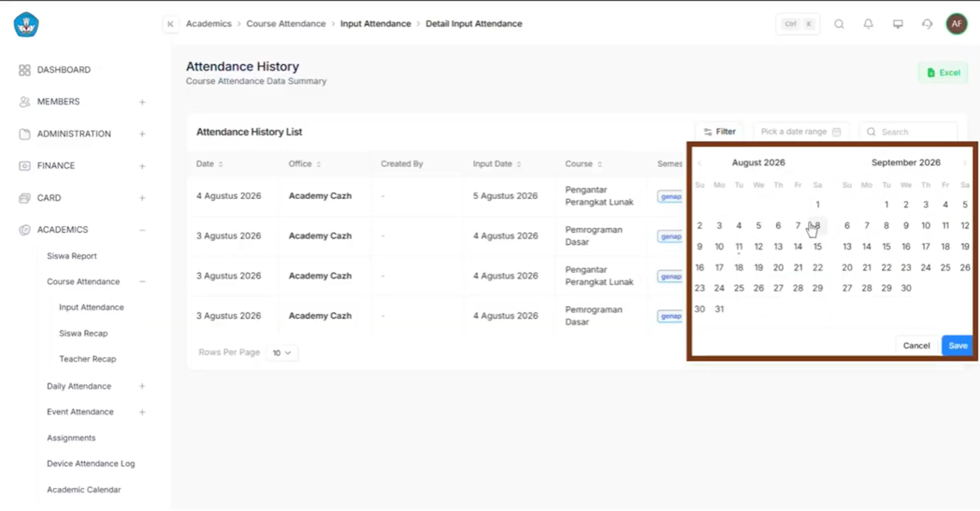Click the Input Attendance breadcrumb
This screenshot has width=980, height=511.
(x=375, y=23)
